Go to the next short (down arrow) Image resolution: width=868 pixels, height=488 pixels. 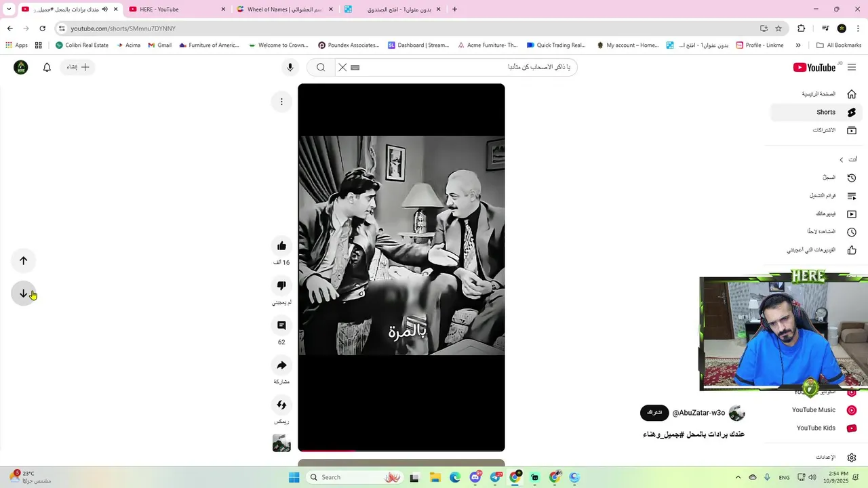tap(24, 293)
